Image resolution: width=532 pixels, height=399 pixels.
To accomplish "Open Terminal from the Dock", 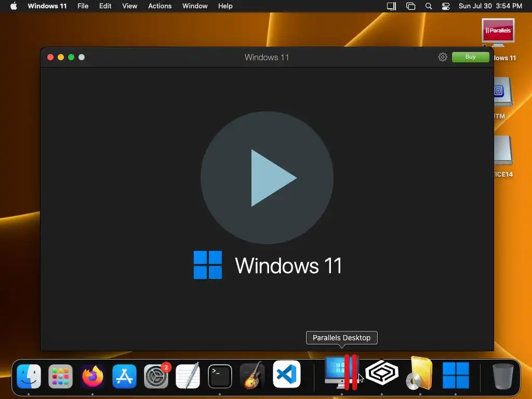I will [220, 376].
